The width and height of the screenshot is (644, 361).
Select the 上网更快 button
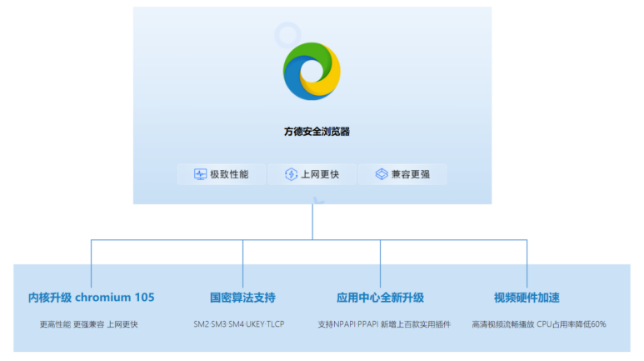(x=312, y=174)
